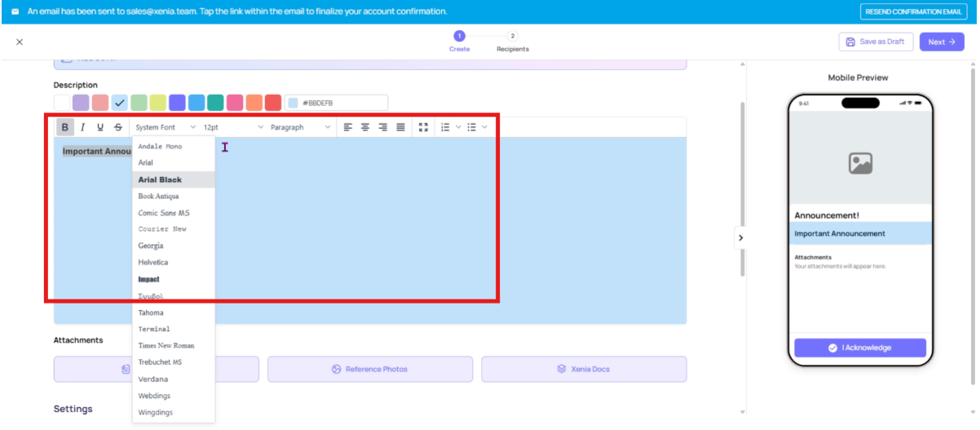
Task: Click the underline formatting icon
Action: point(100,127)
